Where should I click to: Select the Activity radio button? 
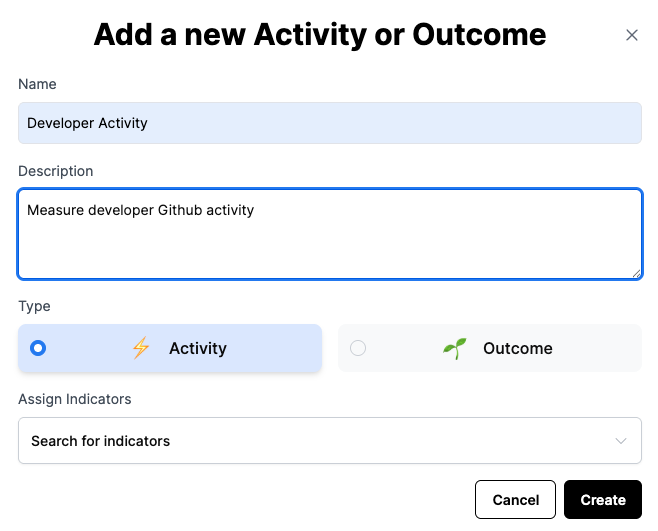(x=38, y=348)
